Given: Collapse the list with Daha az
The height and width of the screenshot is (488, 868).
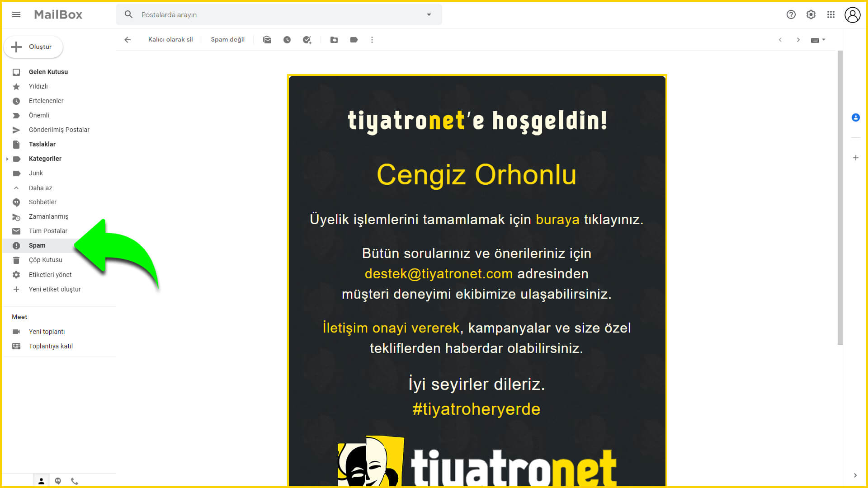Looking at the screenshot, I should pyautogui.click(x=40, y=188).
